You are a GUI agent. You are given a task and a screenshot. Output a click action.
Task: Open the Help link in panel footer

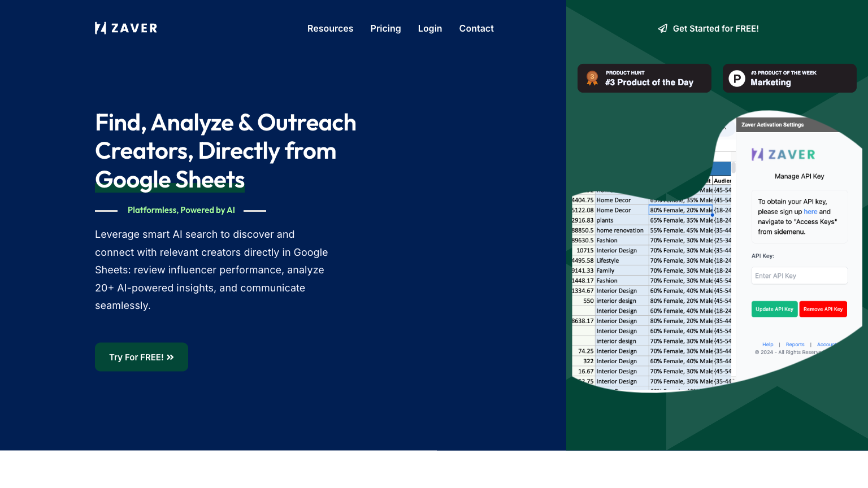click(x=767, y=345)
